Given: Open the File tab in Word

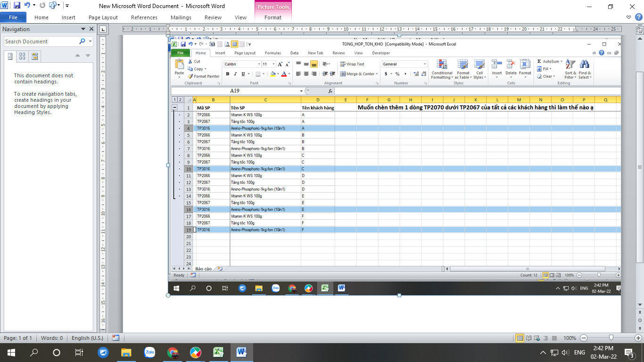Looking at the screenshot, I should [13, 17].
